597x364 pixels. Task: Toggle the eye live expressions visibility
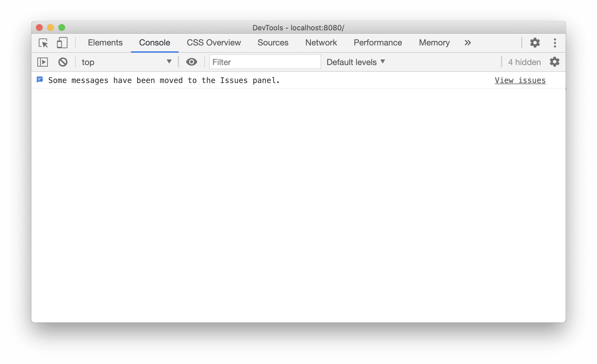coord(191,62)
